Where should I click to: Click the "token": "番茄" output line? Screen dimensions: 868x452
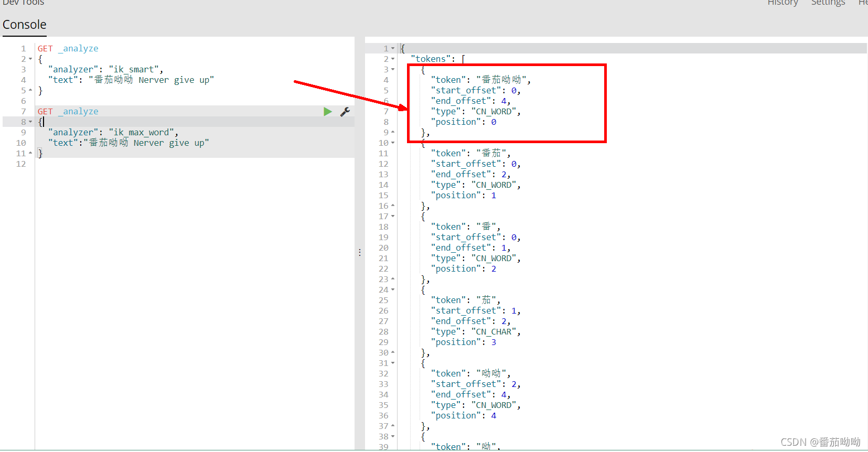470,153
